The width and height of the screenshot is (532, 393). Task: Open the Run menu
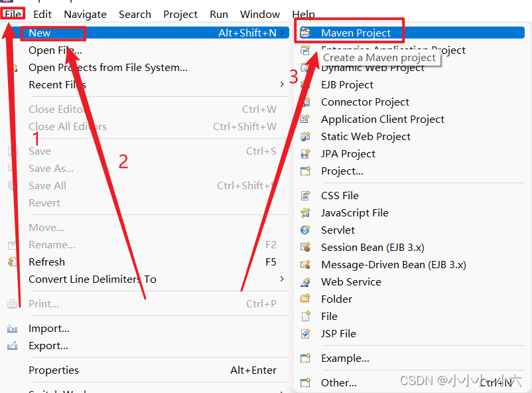coord(219,14)
